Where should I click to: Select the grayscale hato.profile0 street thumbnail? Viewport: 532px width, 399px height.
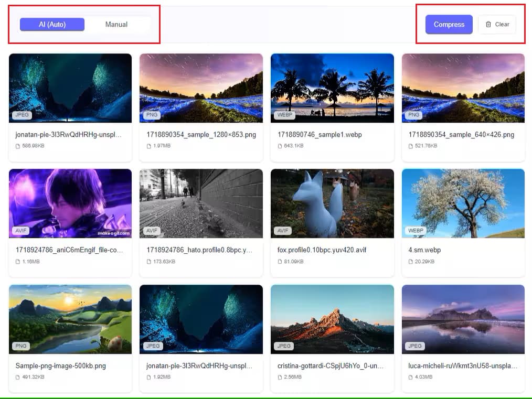pos(201,203)
